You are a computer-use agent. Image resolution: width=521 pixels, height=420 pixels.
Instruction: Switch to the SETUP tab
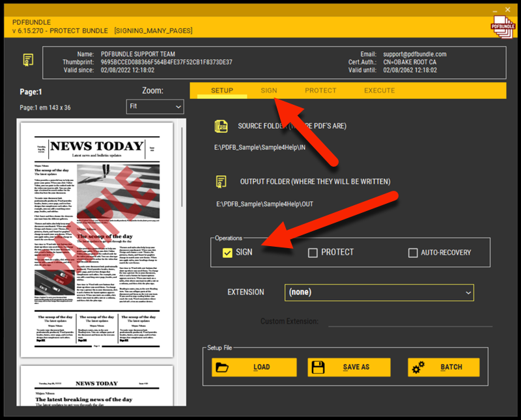pos(222,91)
